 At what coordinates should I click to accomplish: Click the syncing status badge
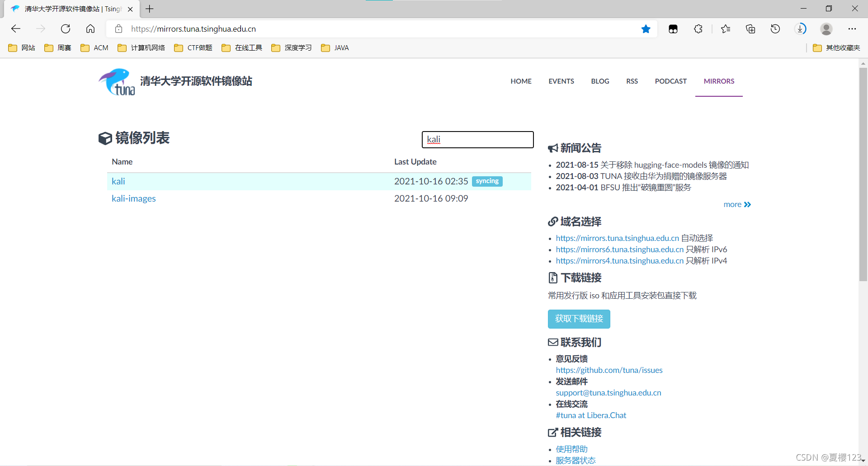click(487, 181)
